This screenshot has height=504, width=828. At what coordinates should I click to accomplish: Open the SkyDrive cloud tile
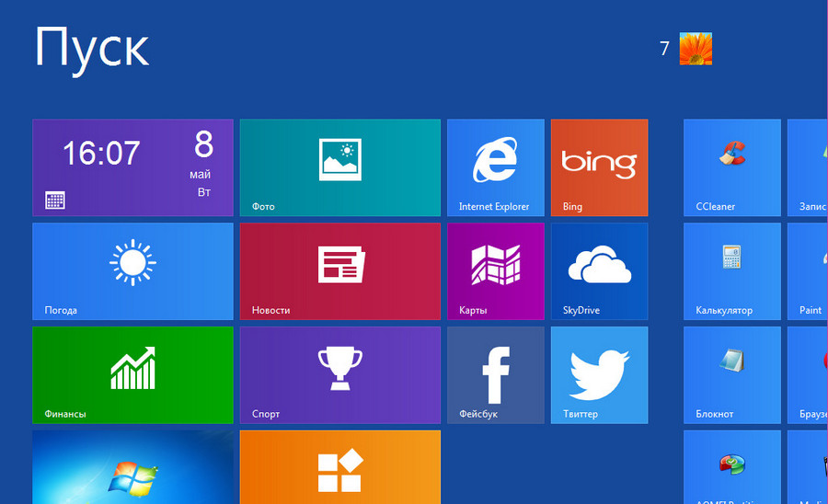599,271
